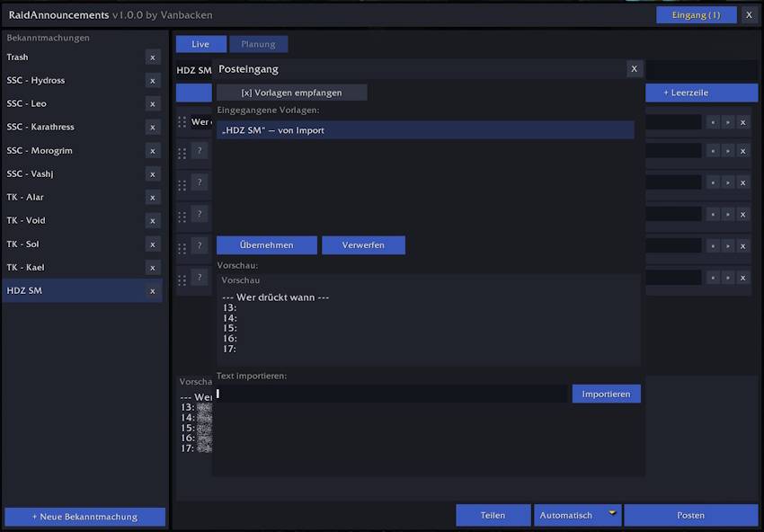The height and width of the screenshot is (532, 764).
Task: Click the ? icon on the last line row
Action: [x=200, y=277]
